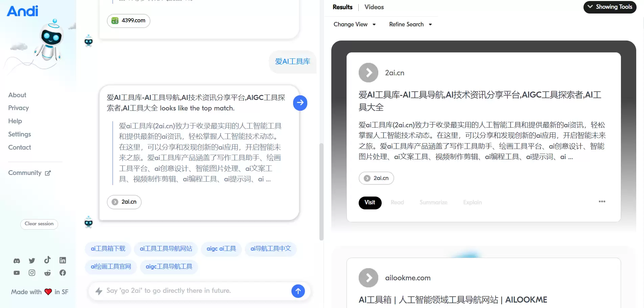Switch to the Videos tab
644x308 pixels.
(374, 7)
